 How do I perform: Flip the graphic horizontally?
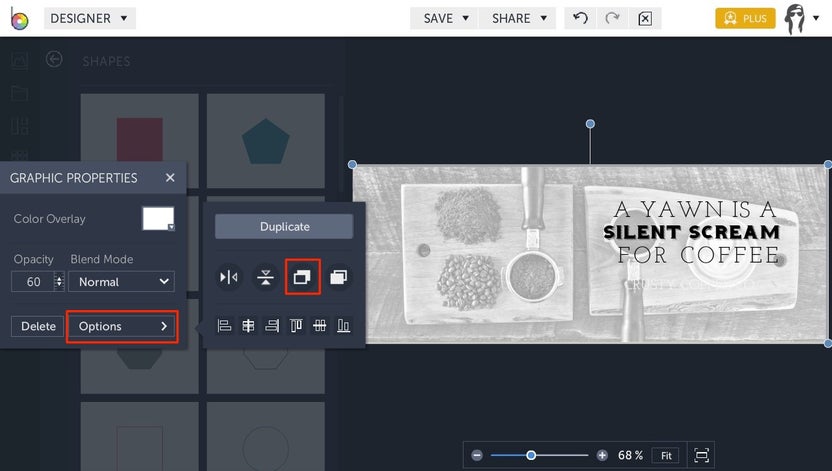coord(229,277)
